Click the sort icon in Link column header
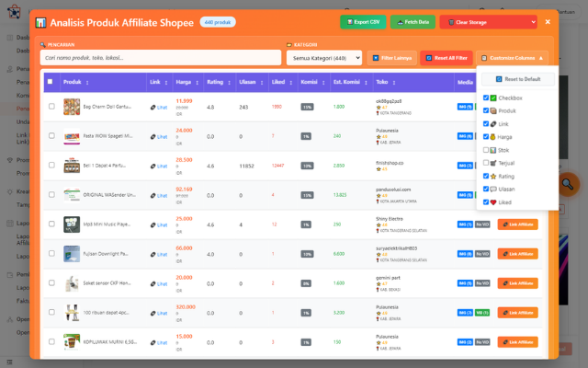 [x=166, y=83]
